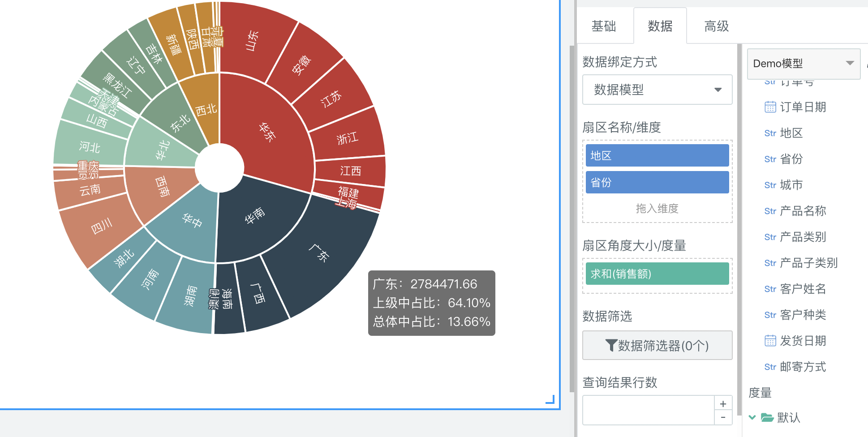
Task: Select the 邮寄方式 field
Action: pos(803,367)
